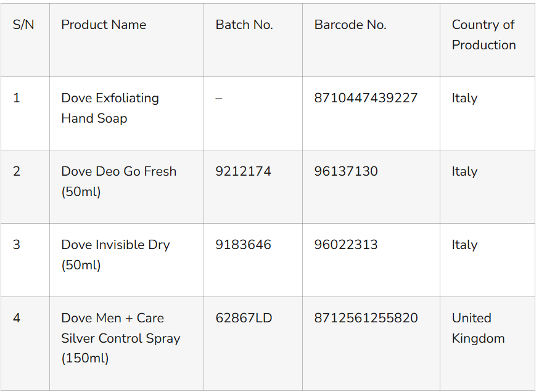Click the Product Name column header
The width and height of the screenshot is (539, 392).
pyautogui.click(x=104, y=25)
